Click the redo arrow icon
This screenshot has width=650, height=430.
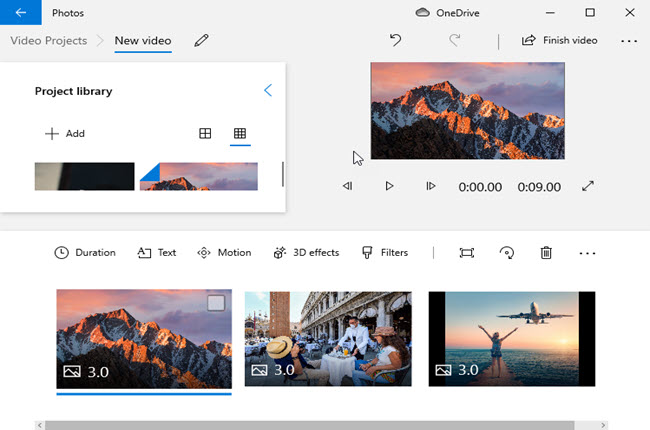455,41
